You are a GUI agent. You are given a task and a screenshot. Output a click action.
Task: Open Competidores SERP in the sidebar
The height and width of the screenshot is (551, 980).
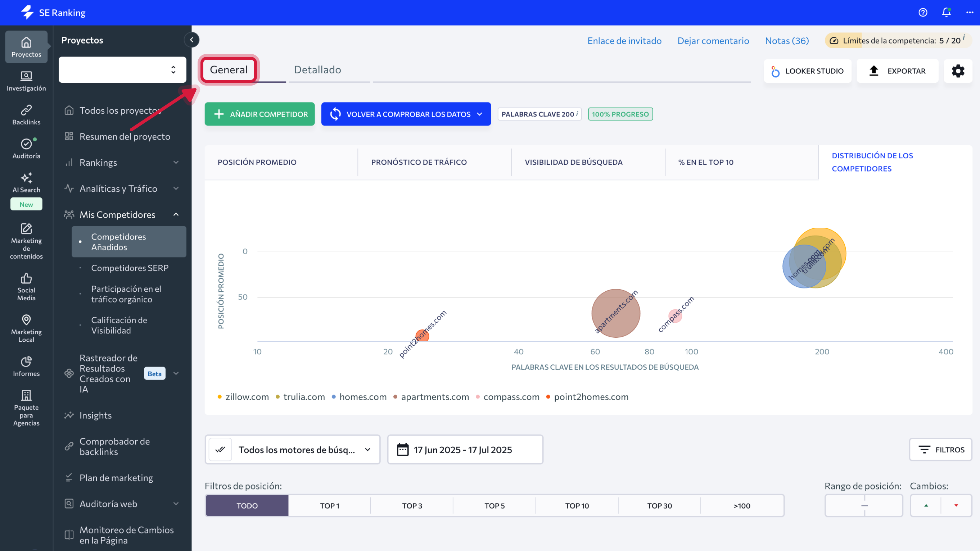(x=129, y=268)
